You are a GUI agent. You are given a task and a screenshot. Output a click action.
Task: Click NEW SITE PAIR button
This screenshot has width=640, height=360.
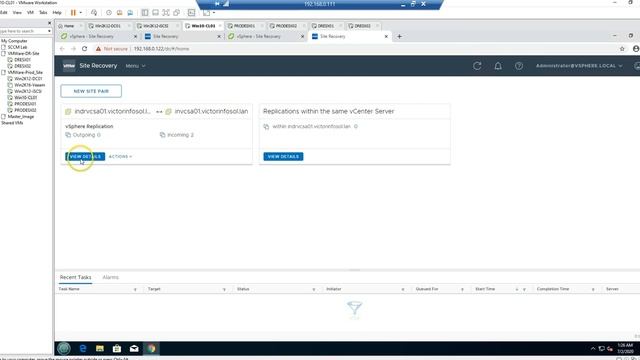(91, 91)
